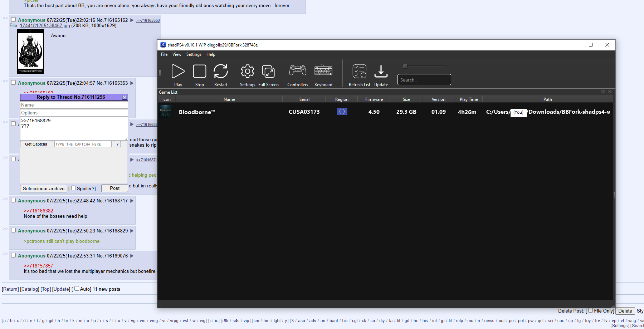Open quoted link >>716166382
644x329 pixels.
click(38, 211)
